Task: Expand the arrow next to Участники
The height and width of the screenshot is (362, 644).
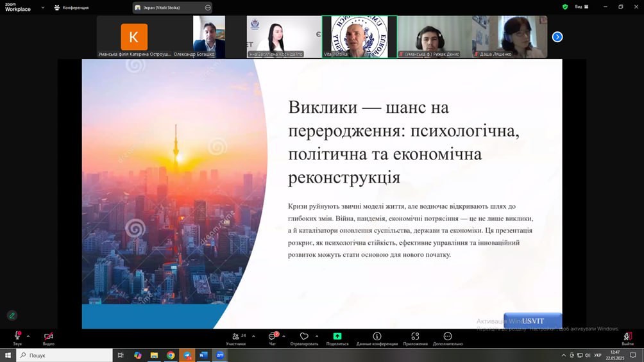Action: [x=253, y=336]
